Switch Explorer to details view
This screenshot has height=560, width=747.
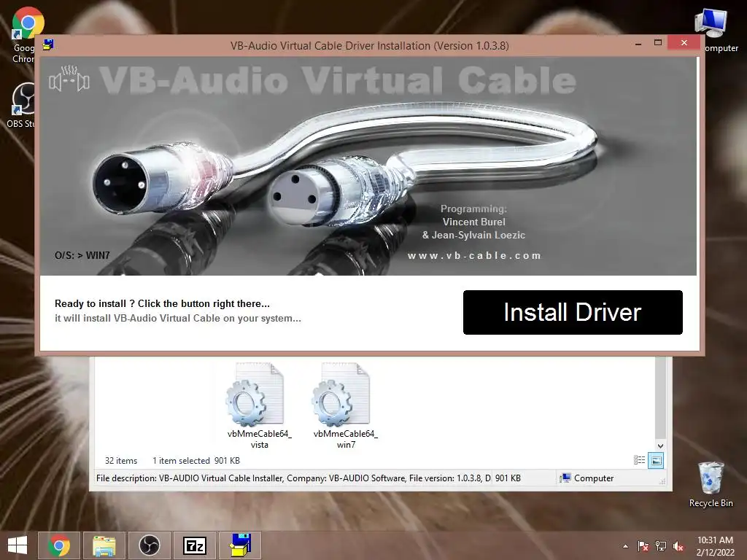pyautogui.click(x=639, y=460)
